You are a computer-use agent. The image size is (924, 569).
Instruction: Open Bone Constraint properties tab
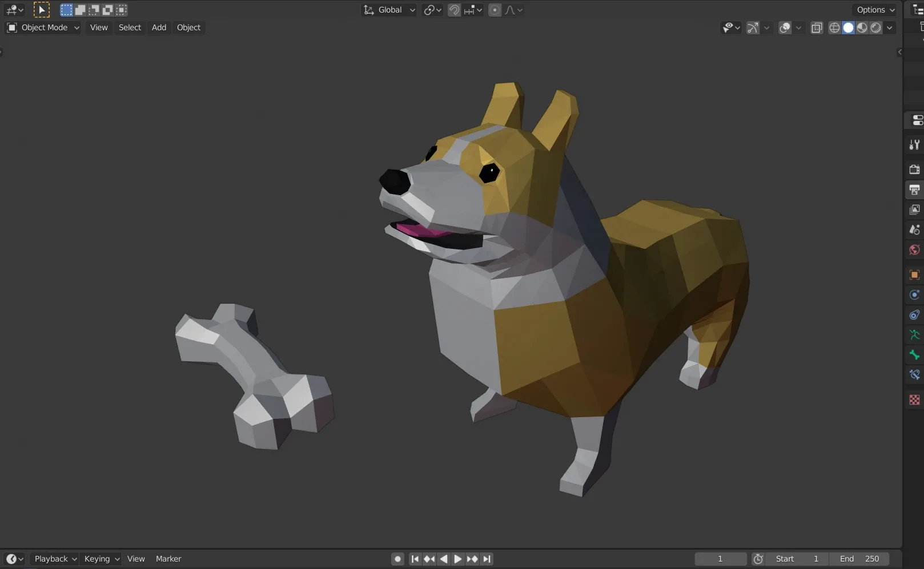(914, 375)
